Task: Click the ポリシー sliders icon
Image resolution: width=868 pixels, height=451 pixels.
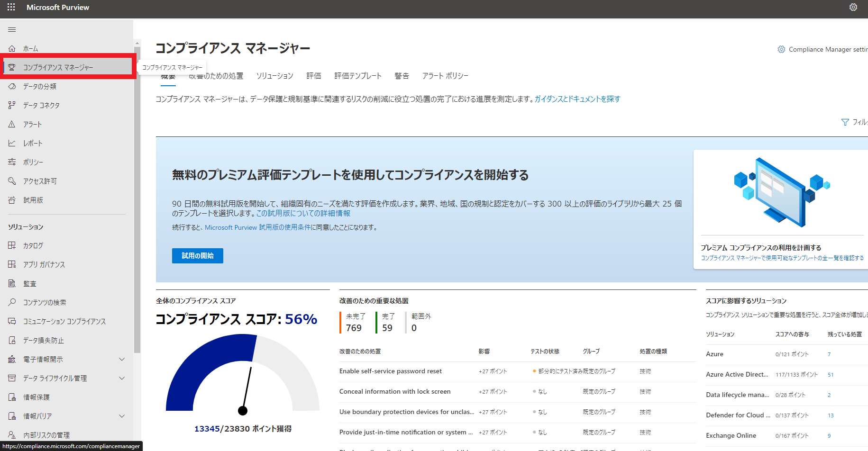Action: pyautogui.click(x=12, y=162)
